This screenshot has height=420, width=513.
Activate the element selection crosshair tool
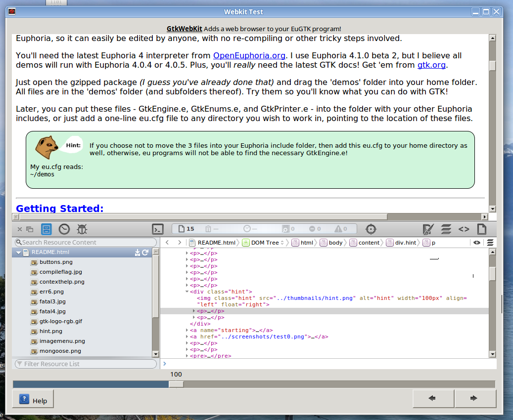click(x=371, y=229)
